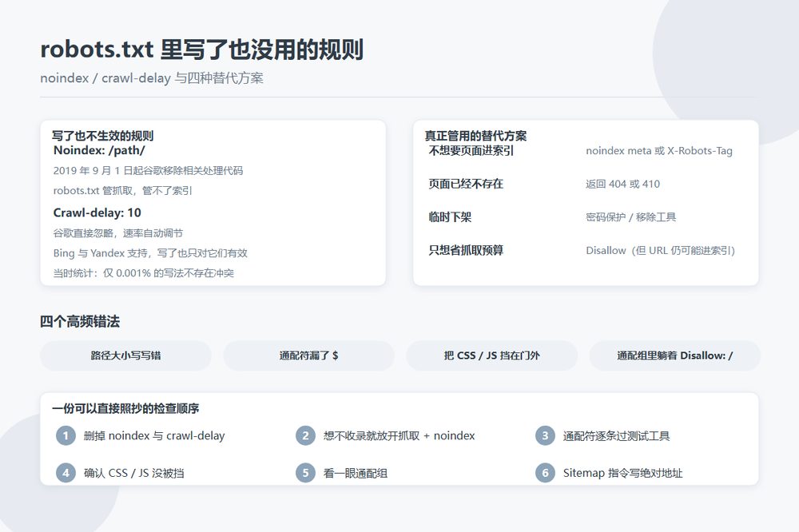Click the value 密码保护 / 移除工具

coord(631,217)
